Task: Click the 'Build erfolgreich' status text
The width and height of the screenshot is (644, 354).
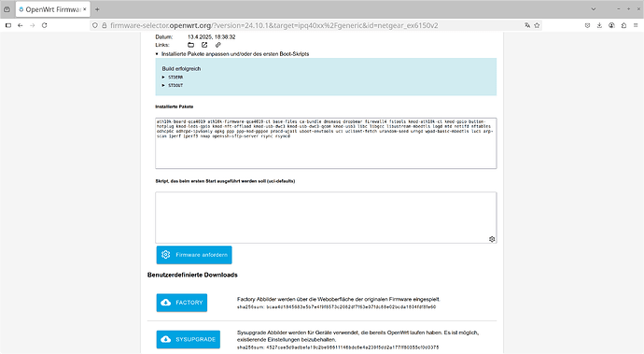Action: pyautogui.click(x=181, y=69)
